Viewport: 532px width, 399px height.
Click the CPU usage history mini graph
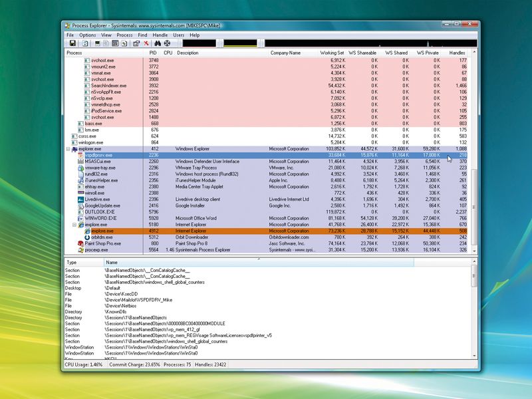pyautogui.click(x=199, y=43)
